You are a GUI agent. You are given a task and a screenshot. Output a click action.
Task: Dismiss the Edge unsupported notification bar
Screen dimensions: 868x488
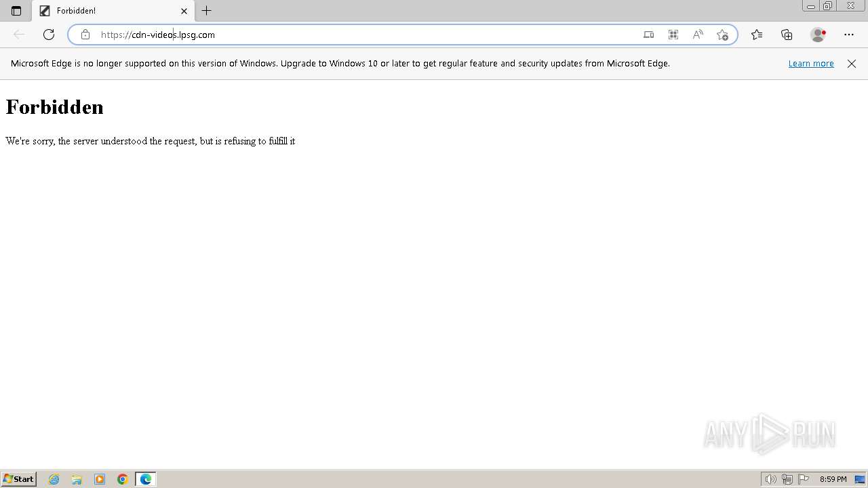(x=852, y=64)
